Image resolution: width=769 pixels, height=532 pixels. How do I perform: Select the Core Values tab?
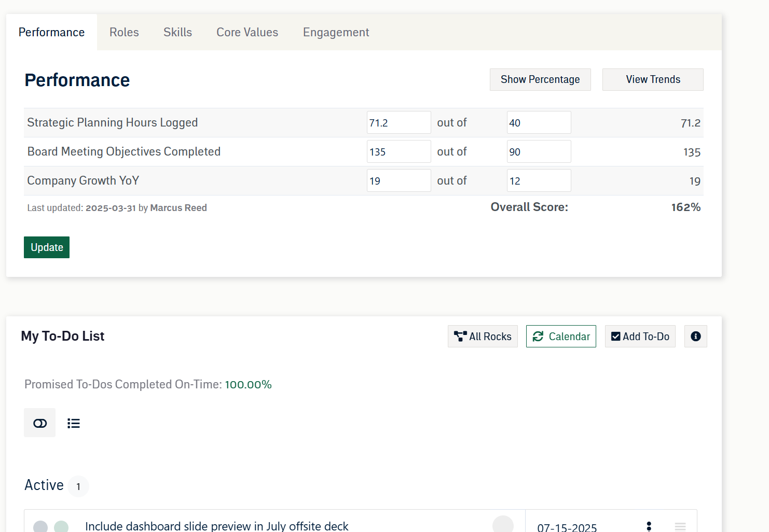248,32
